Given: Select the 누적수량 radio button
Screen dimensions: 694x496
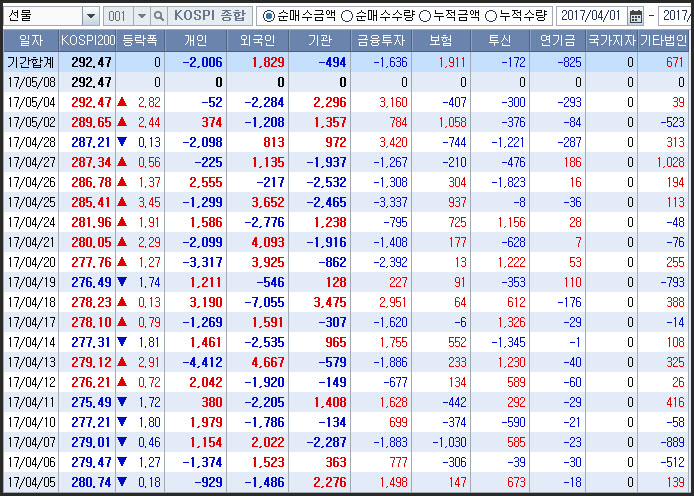Looking at the screenshot, I should click(x=491, y=16).
